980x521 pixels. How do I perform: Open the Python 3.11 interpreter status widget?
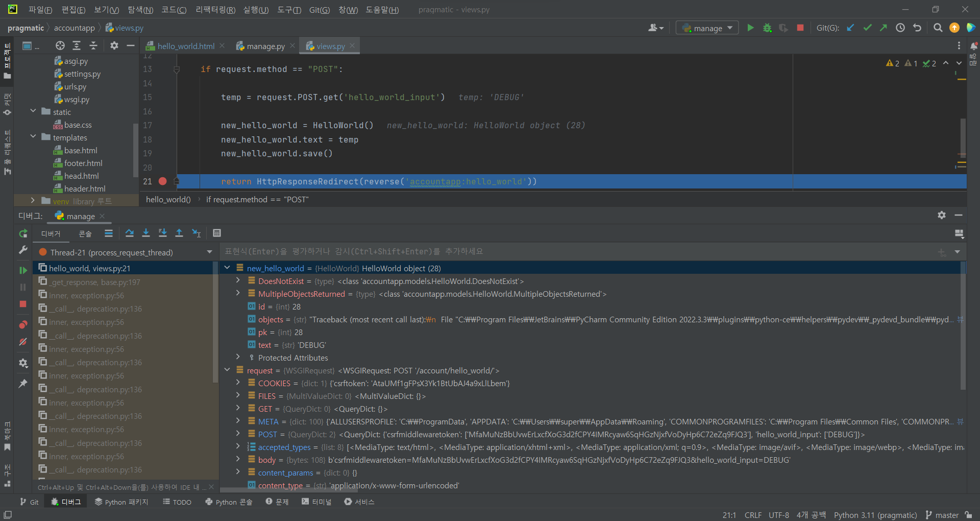coord(875,515)
